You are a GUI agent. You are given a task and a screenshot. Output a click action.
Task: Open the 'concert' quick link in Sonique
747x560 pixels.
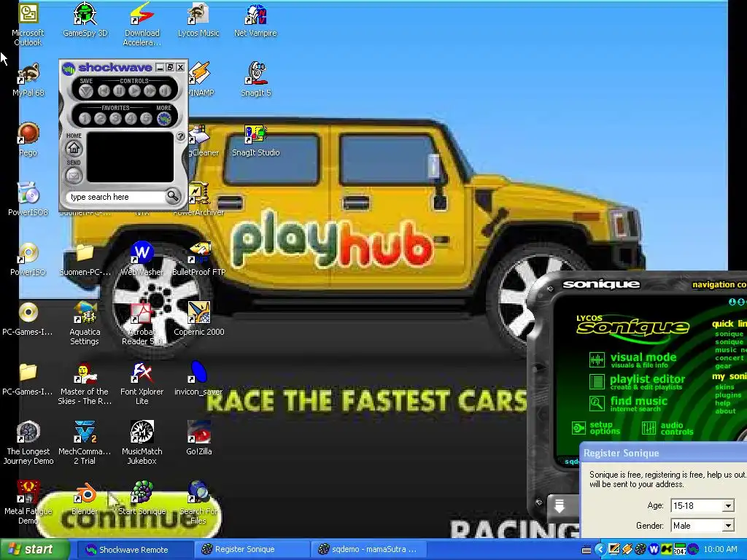729,358
